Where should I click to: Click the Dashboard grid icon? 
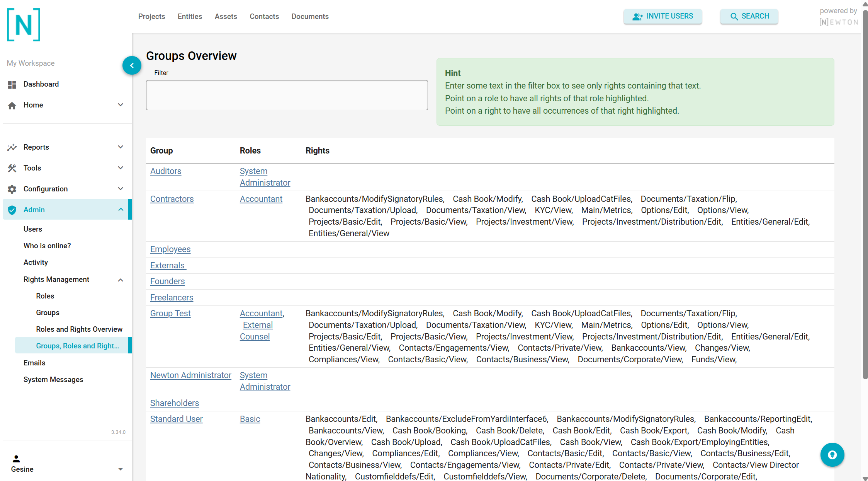(x=12, y=84)
